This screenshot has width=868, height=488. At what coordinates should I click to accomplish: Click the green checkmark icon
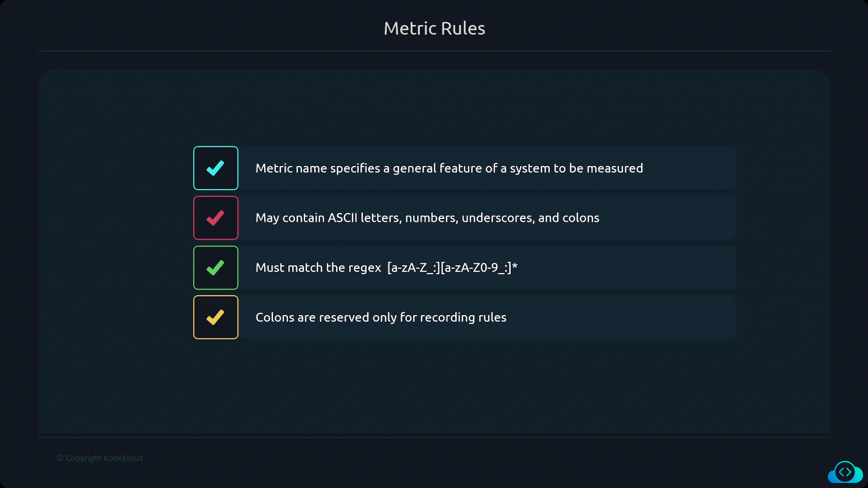tap(215, 267)
